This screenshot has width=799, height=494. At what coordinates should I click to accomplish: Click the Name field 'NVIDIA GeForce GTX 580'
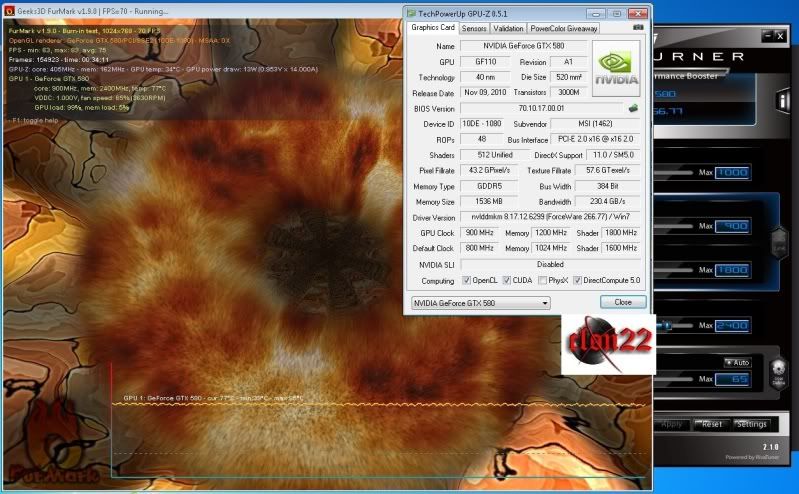click(x=524, y=46)
